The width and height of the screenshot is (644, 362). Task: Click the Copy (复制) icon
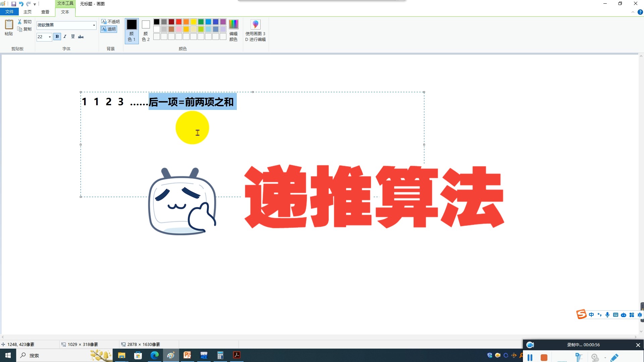19,29
